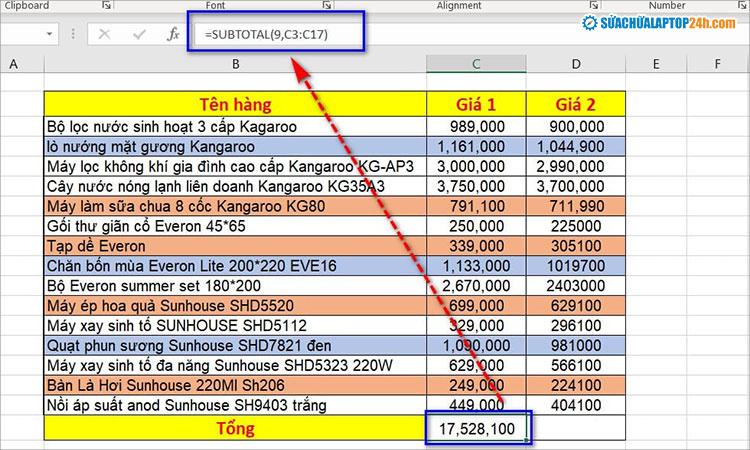Click the 'Giá 1' header cell

coord(476,104)
